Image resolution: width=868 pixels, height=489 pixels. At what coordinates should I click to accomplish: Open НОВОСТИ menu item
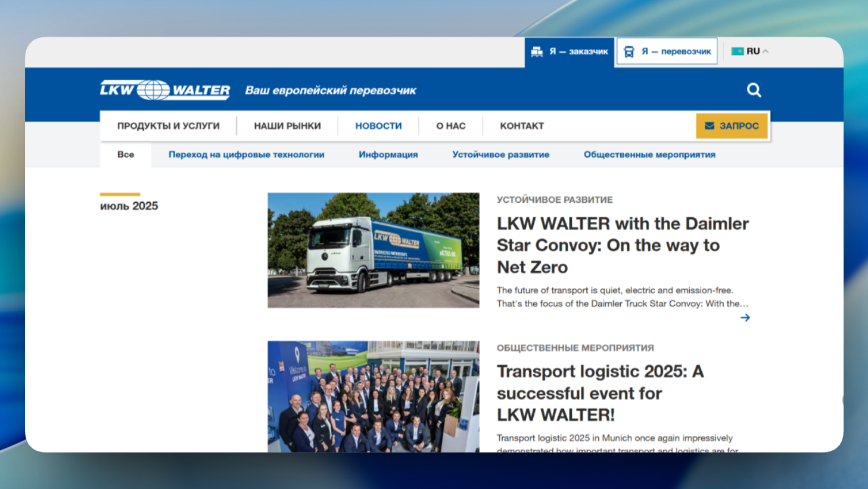pyautogui.click(x=378, y=126)
